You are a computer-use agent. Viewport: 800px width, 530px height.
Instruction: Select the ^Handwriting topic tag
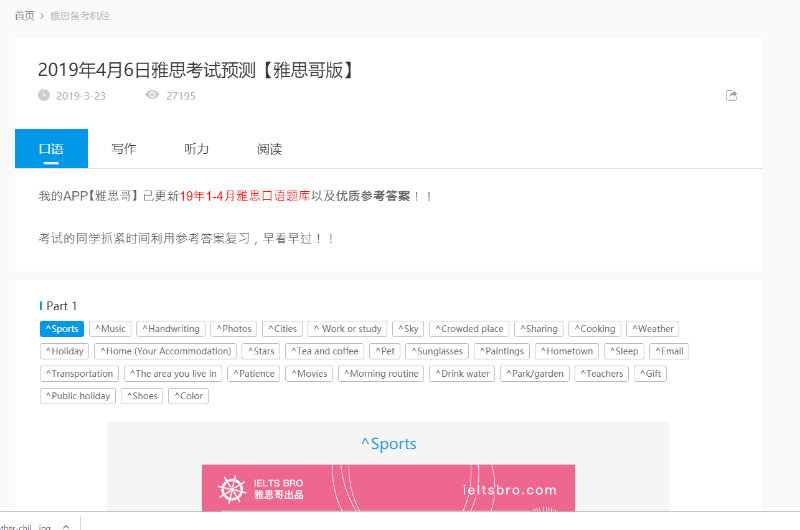point(171,329)
